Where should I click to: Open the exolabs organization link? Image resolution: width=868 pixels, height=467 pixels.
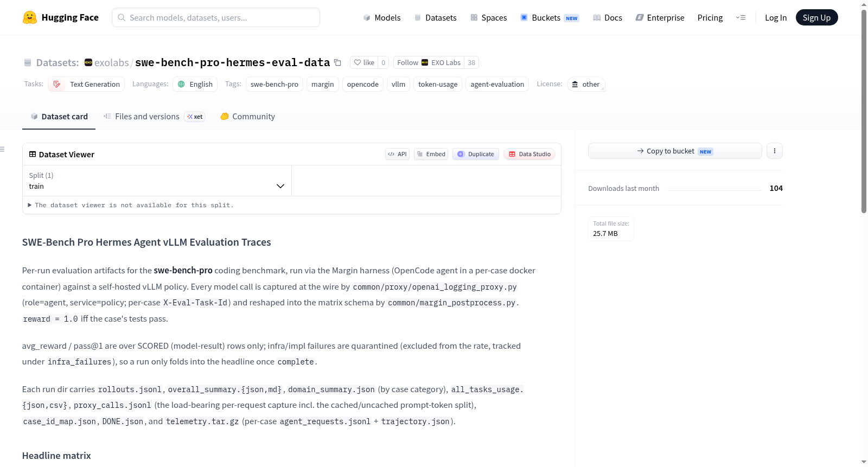[111, 62]
